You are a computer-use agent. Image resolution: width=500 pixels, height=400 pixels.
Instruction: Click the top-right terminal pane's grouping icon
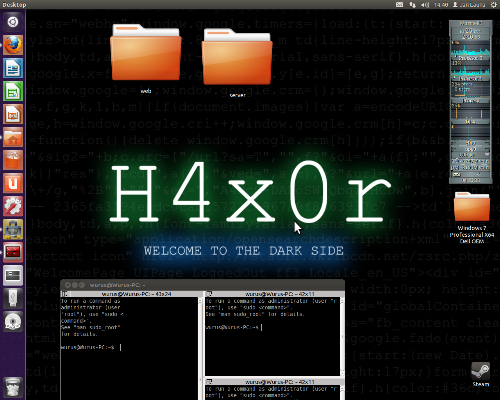[209, 294]
